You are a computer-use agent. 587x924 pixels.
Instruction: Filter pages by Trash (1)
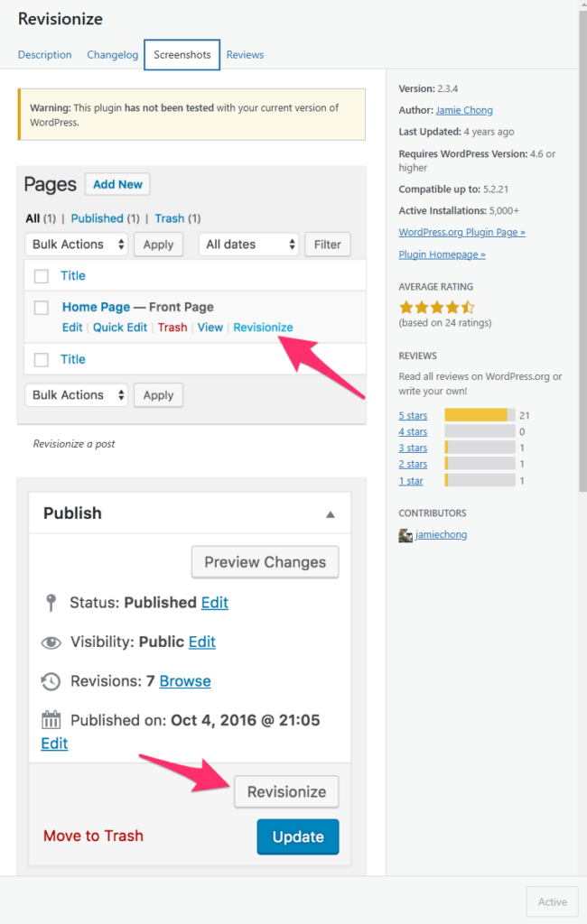coord(178,218)
